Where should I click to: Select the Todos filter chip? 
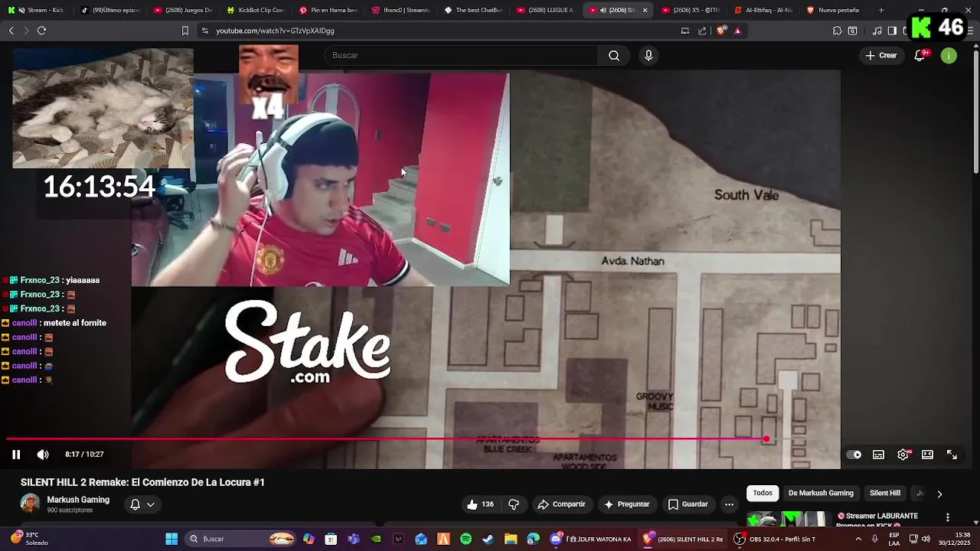[763, 494]
